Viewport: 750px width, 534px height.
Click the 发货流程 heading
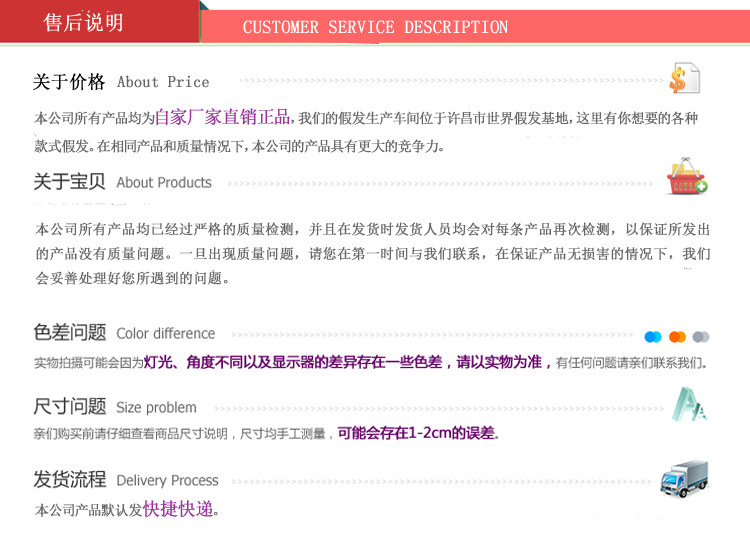(70, 479)
